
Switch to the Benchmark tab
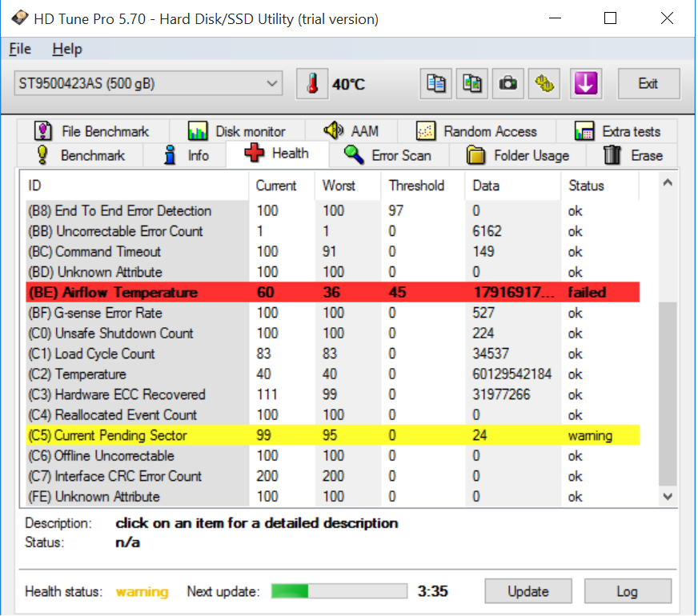point(80,155)
